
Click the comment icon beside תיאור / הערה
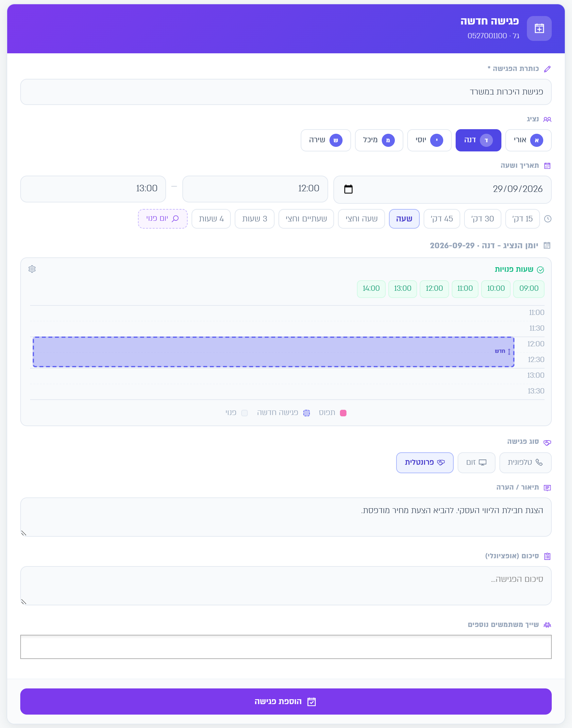pos(547,488)
